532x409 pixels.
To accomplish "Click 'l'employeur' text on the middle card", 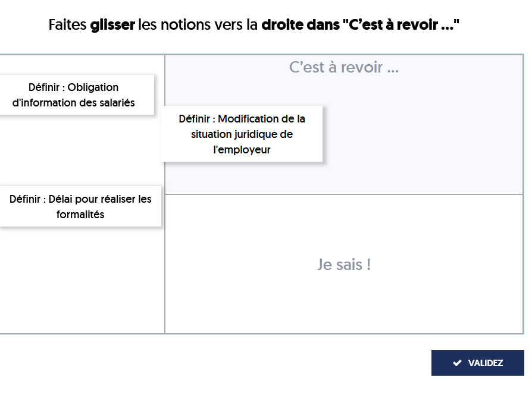I will point(242,149).
